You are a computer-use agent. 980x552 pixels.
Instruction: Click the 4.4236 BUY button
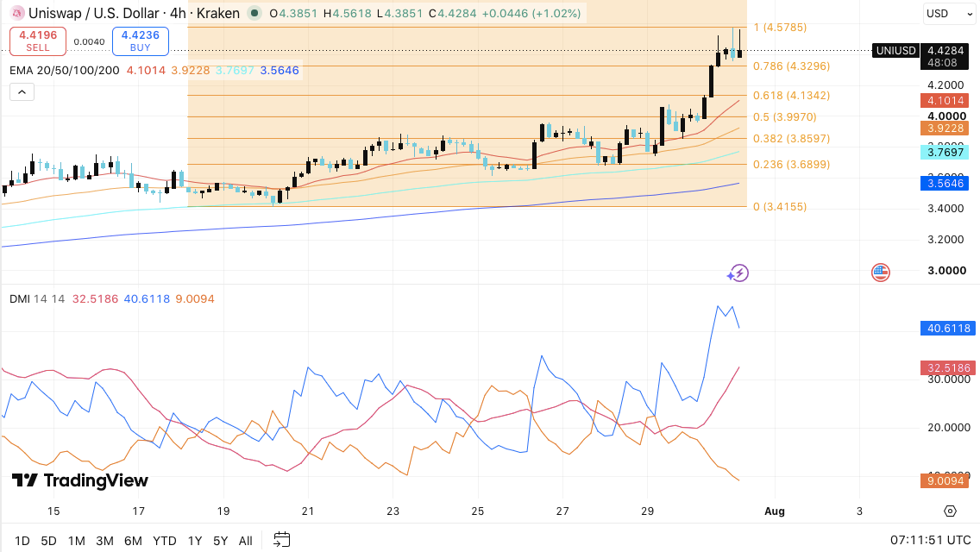pos(140,41)
